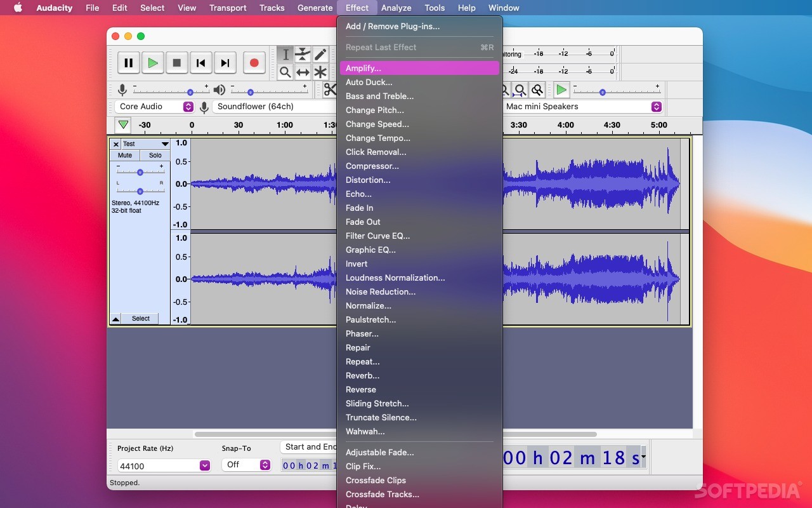
Task: Mute the Test track
Action: tap(125, 156)
